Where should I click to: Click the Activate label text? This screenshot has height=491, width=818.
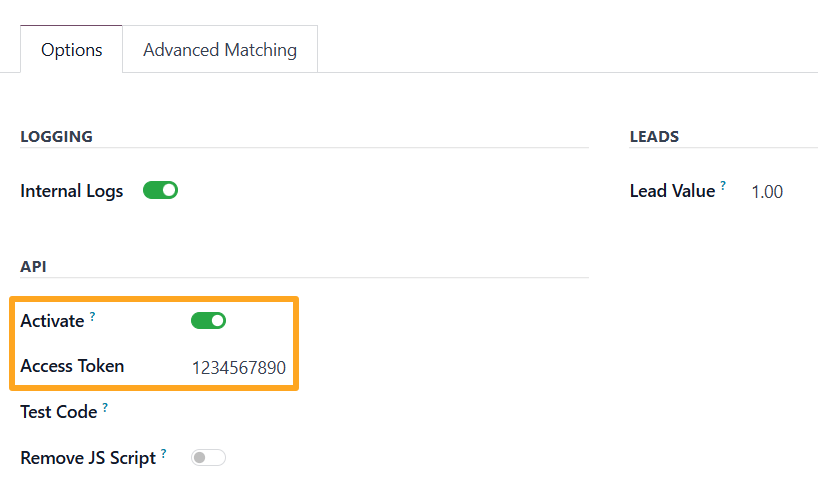[52, 321]
